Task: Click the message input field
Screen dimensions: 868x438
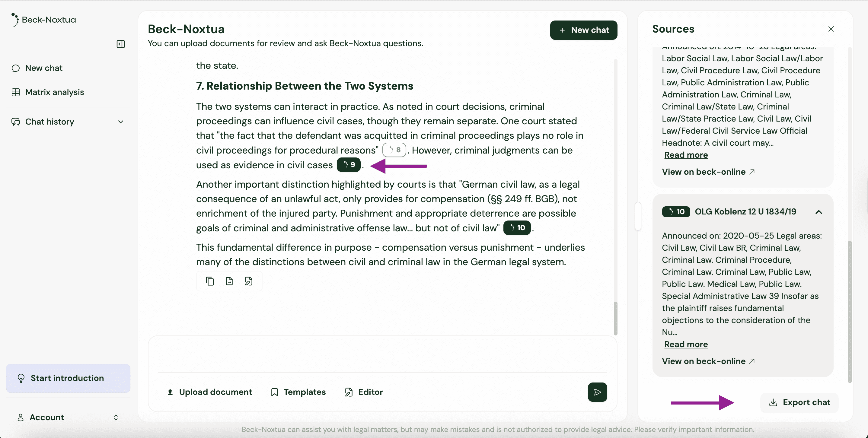Action: pyautogui.click(x=382, y=354)
